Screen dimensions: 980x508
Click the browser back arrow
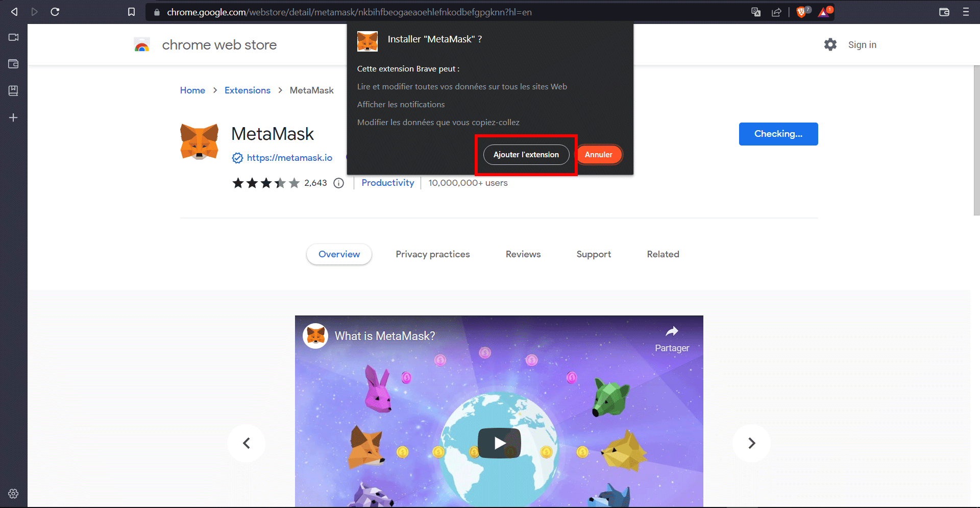[14, 12]
